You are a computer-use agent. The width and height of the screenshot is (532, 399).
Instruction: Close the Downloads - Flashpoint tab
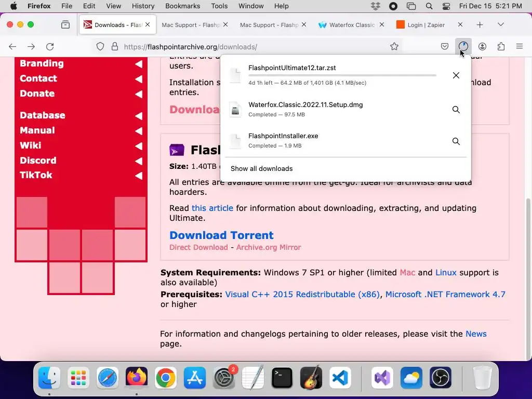pyautogui.click(x=148, y=25)
